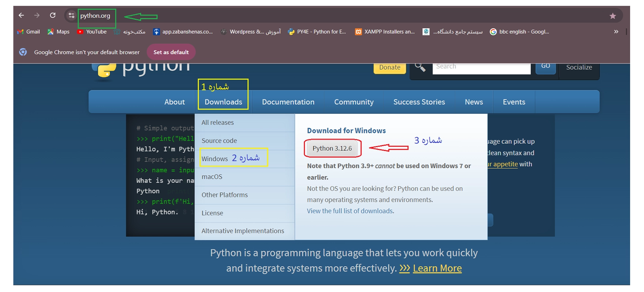Click the Python logo
The height and width of the screenshot is (292, 644).
(141, 70)
